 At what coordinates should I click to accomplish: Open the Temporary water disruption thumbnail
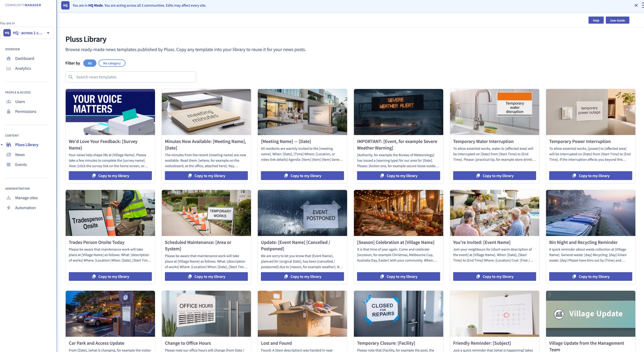point(495,112)
